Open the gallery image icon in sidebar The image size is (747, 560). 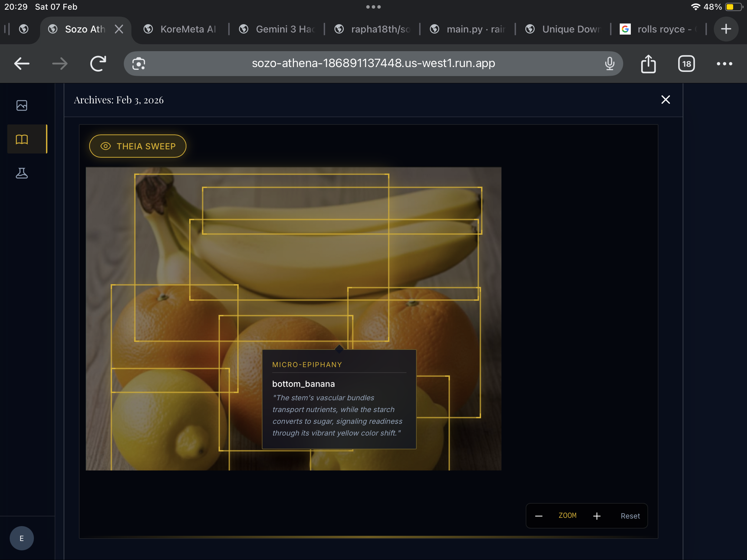pos(22,105)
